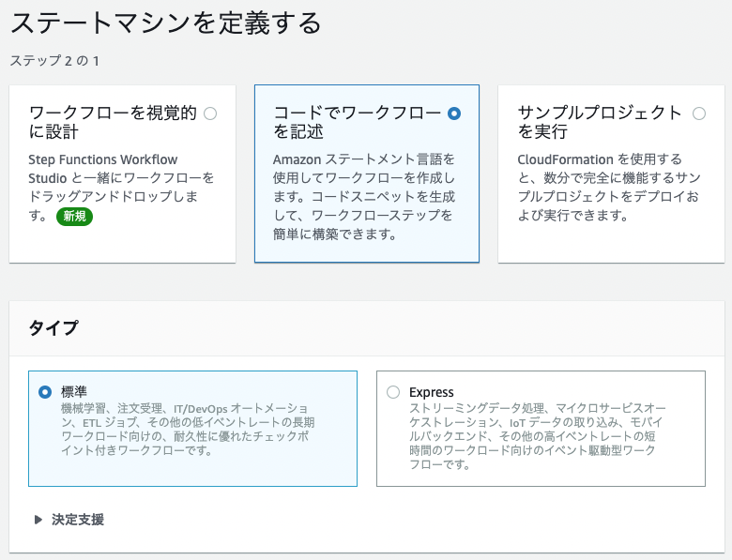The image size is (732, 560).
Task: Click the green 新規 badge
Action: (x=75, y=216)
